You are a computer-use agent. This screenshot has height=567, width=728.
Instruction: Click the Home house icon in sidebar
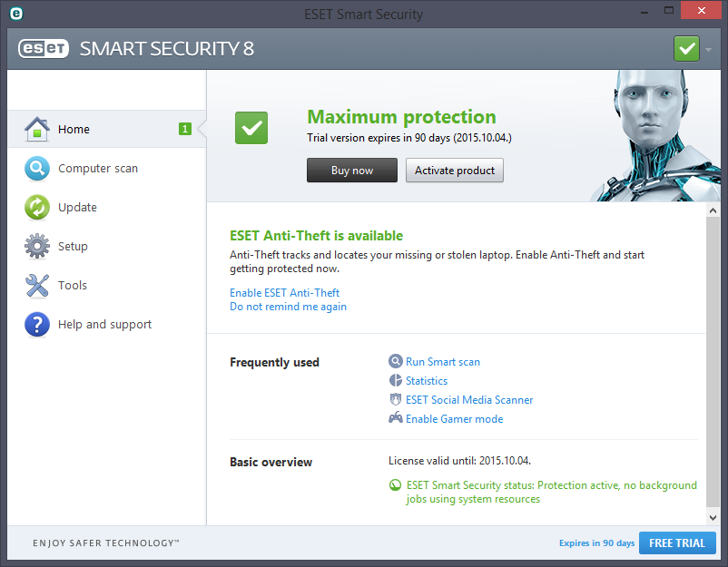[x=36, y=130]
